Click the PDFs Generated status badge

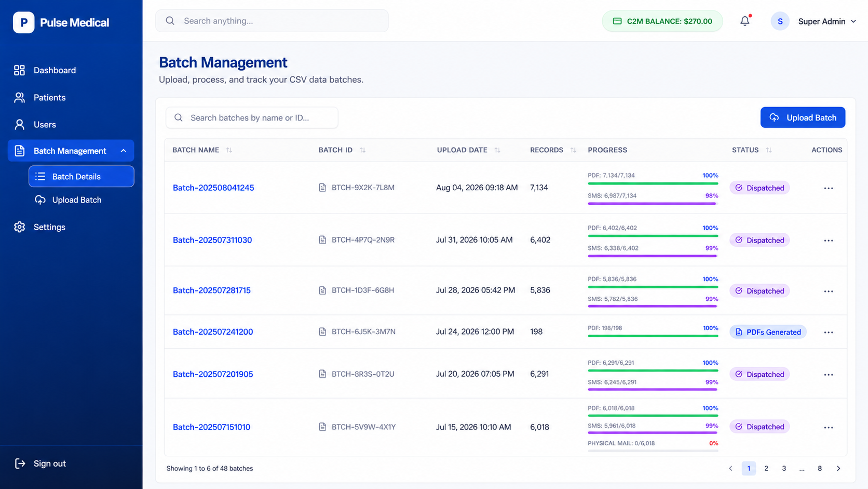click(x=768, y=332)
